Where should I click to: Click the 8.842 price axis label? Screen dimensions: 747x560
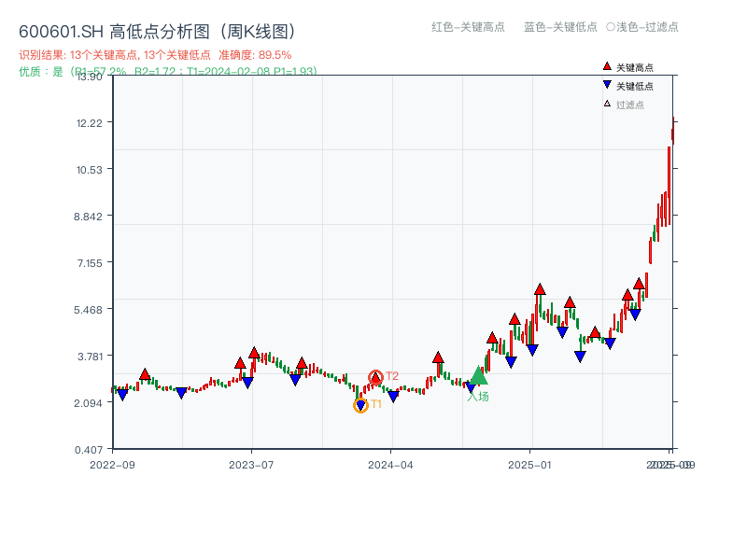(x=88, y=217)
